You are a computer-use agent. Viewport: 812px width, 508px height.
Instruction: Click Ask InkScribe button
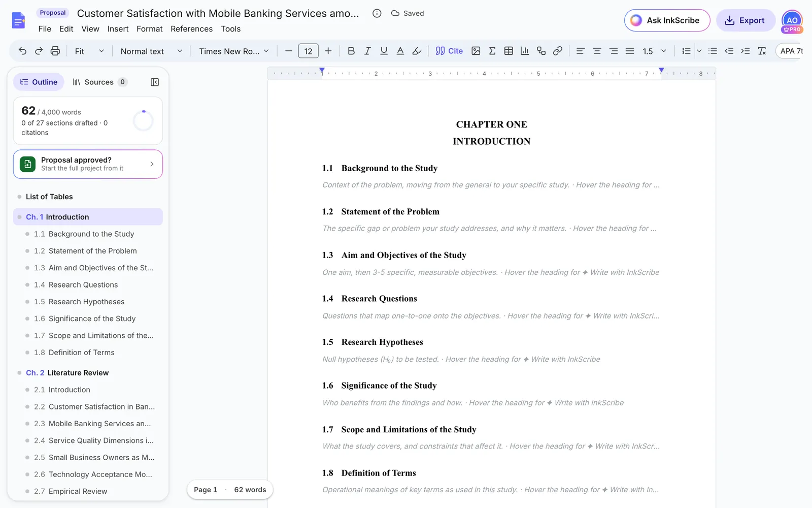coord(667,20)
